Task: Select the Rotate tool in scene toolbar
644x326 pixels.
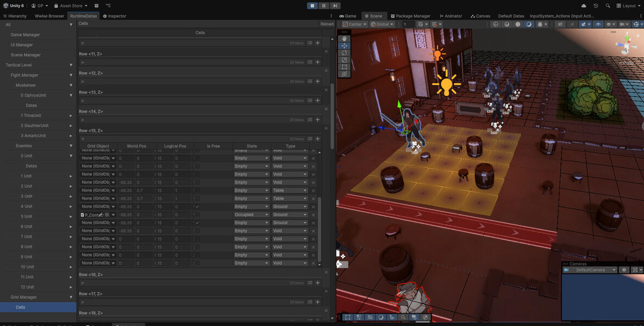Action: tap(343, 53)
